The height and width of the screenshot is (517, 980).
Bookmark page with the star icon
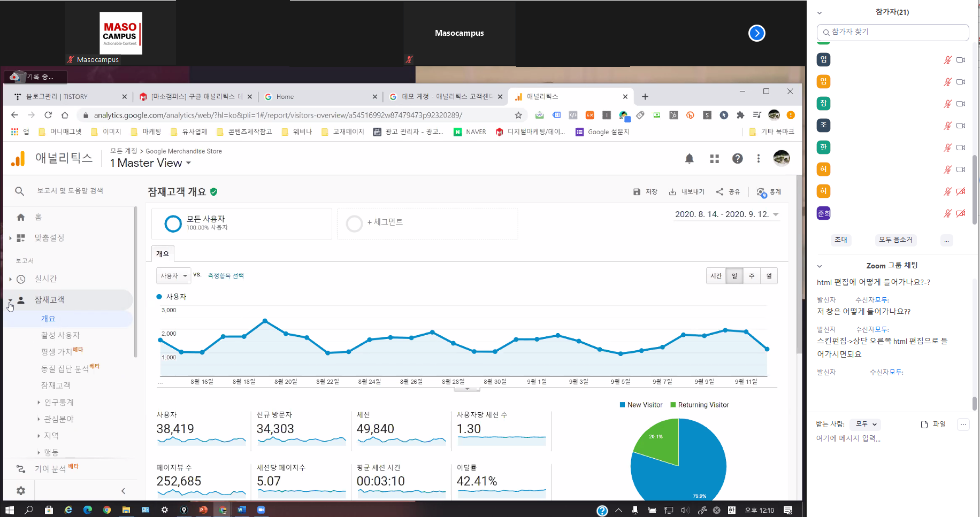[518, 115]
